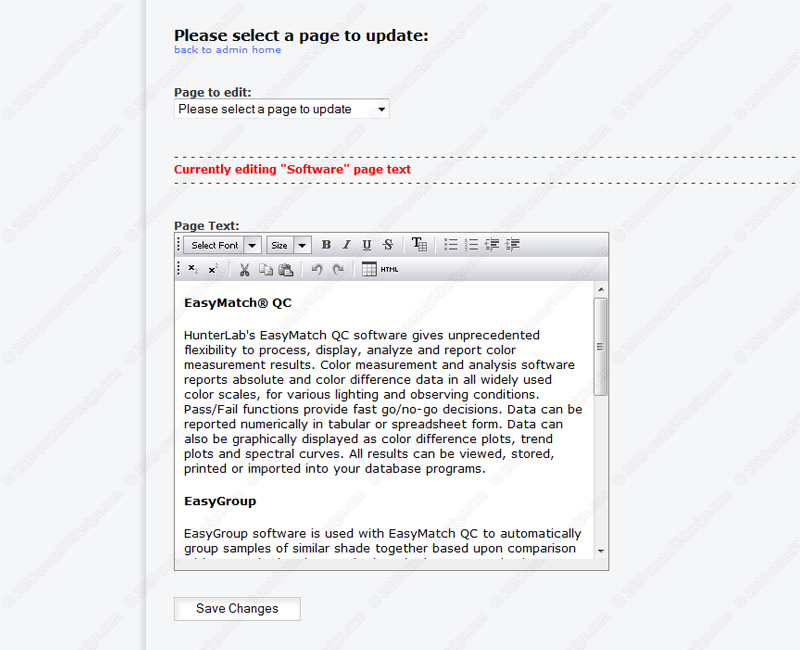Expand the 'Please select a page to update' dropdown
This screenshot has height=650, width=800.
[282, 109]
